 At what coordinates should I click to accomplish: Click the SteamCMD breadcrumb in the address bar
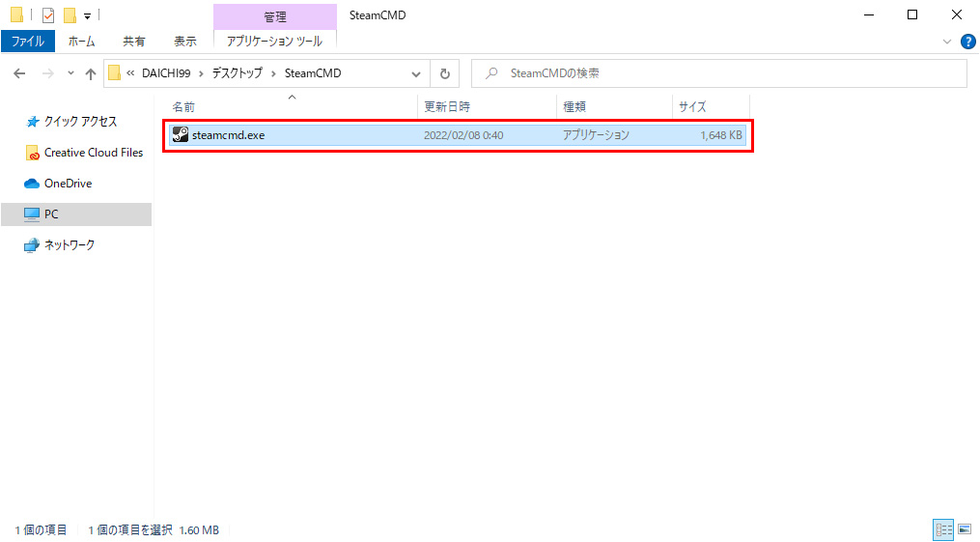(x=313, y=73)
